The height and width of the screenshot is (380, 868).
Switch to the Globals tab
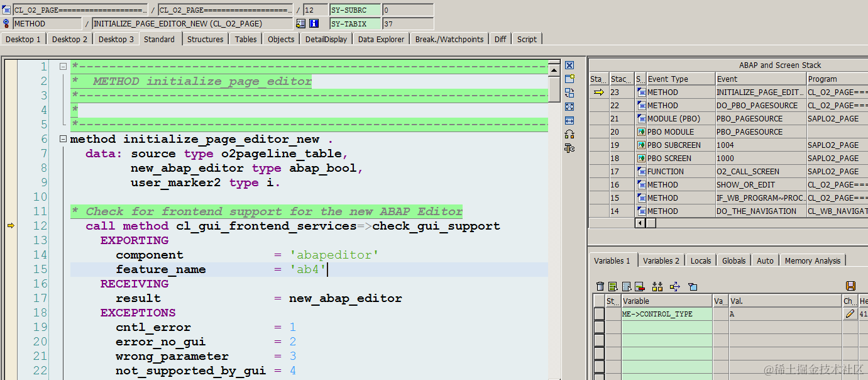[733, 260]
